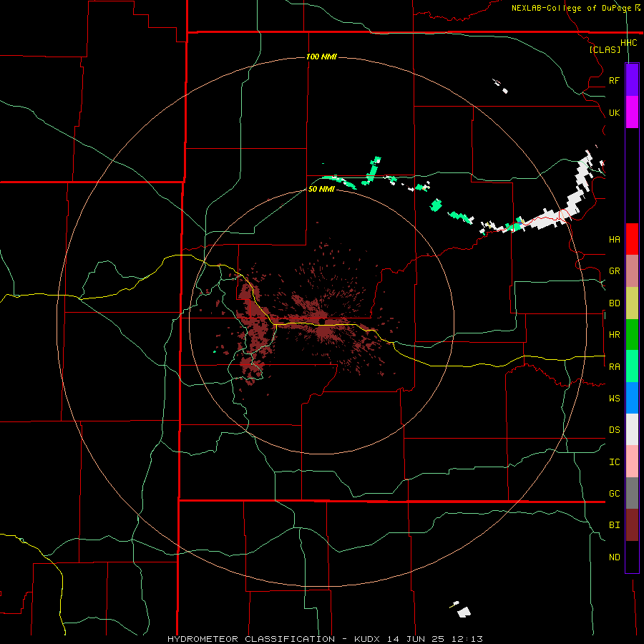Click the 'RA' legend label
The width and height of the screenshot is (644, 644).
614,366
